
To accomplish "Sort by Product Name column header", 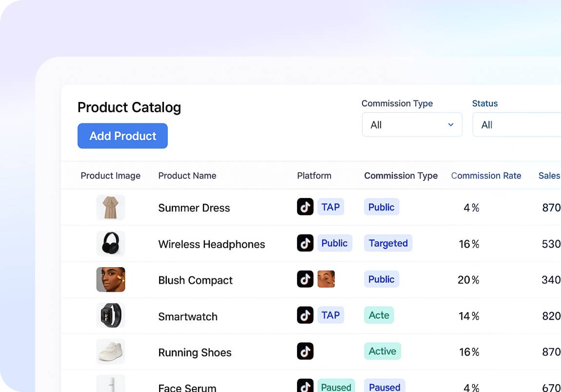I will pos(187,176).
